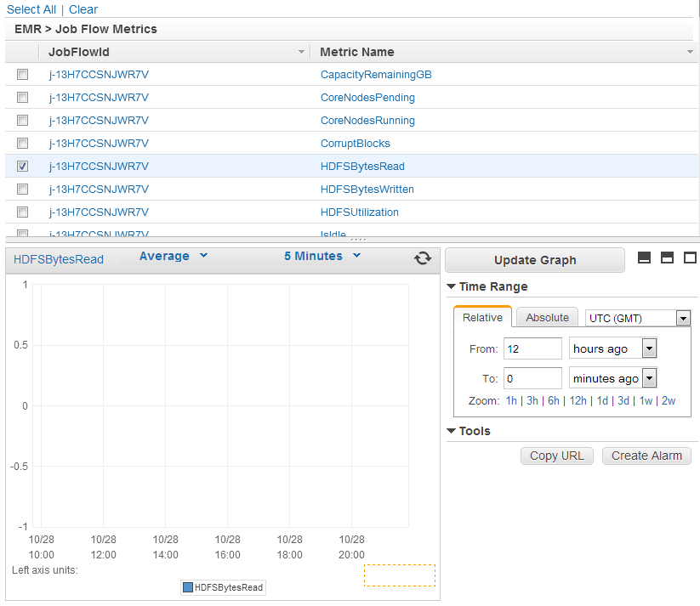The height and width of the screenshot is (606, 700).
Task: Zoom time range to 1h
Action: [x=511, y=400]
